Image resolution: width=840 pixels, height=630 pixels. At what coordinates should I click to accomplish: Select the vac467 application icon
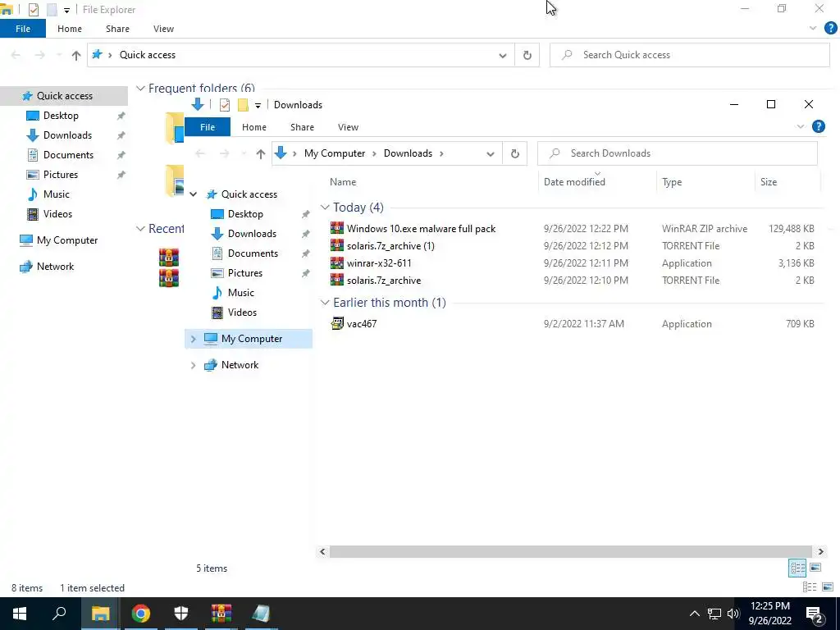pyautogui.click(x=337, y=323)
